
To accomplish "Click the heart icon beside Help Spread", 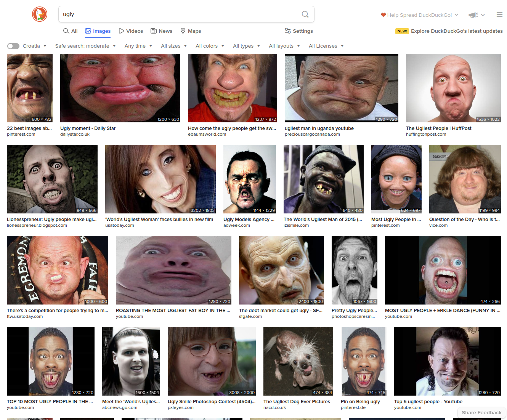I will (x=383, y=15).
